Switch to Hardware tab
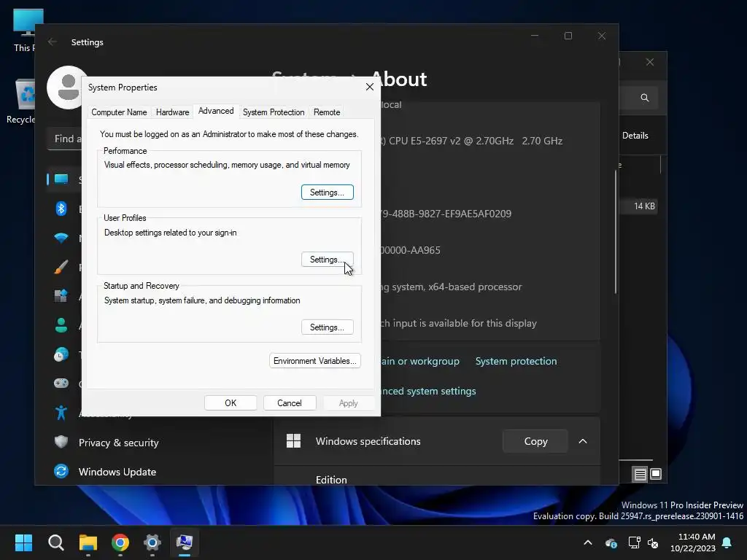 pos(172,112)
